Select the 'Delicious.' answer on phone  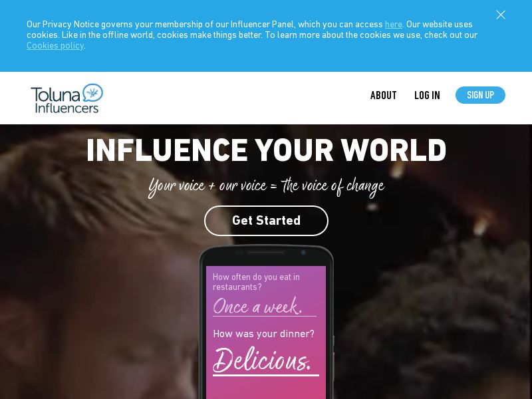click(x=261, y=360)
